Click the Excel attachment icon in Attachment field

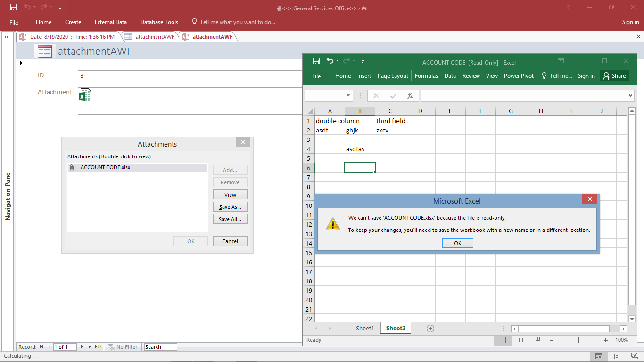pyautogui.click(x=85, y=95)
